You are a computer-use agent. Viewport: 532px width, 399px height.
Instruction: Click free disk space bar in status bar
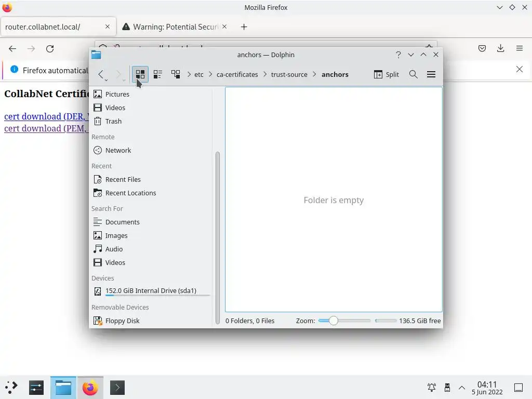point(386,321)
